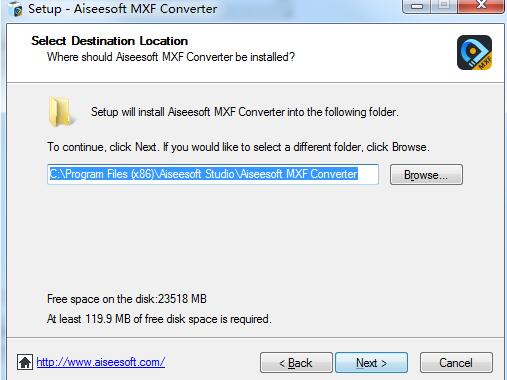Open the http://www.aiseesoft.com/ link
This screenshot has width=507, height=380.
click(x=101, y=362)
